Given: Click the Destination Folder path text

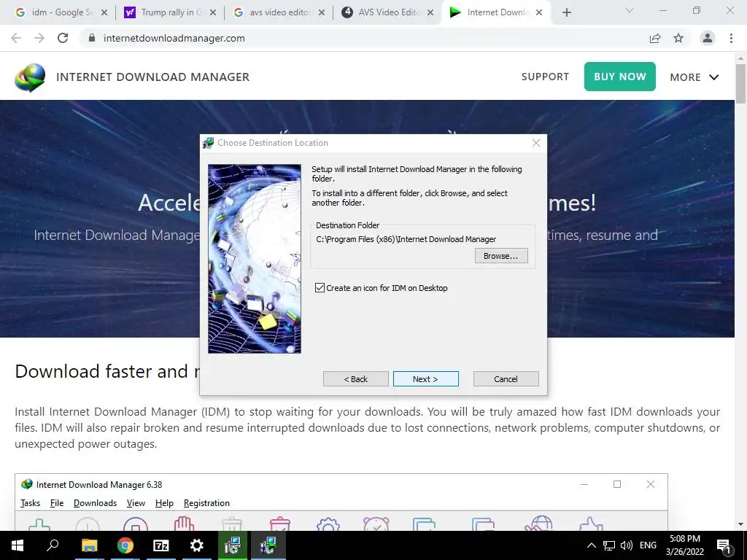Looking at the screenshot, I should click(406, 239).
